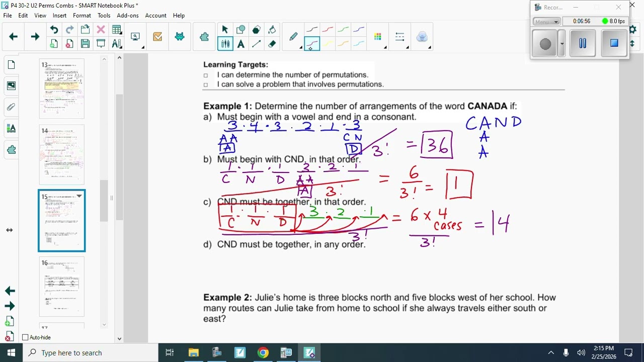This screenshot has width=644, height=362.
Task: Choose the yellow highlighter line style
Action: pyautogui.click(x=328, y=44)
